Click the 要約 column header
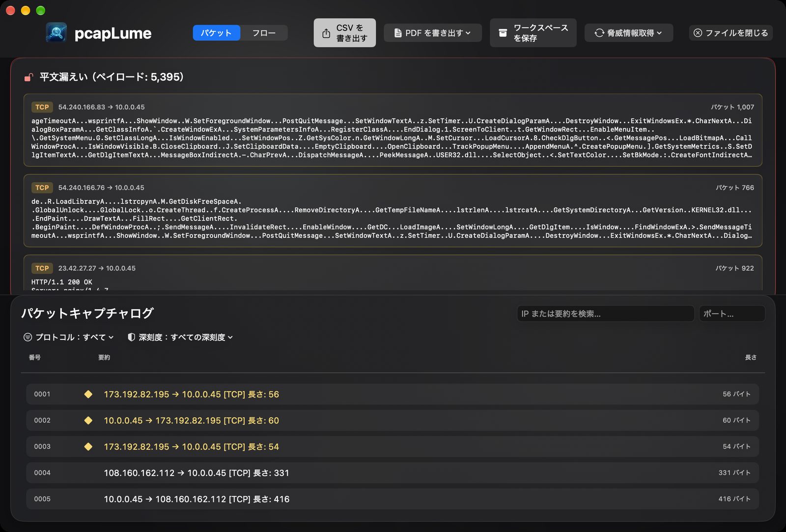The height and width of the screenshot is (532, 786). coord(104,357)
